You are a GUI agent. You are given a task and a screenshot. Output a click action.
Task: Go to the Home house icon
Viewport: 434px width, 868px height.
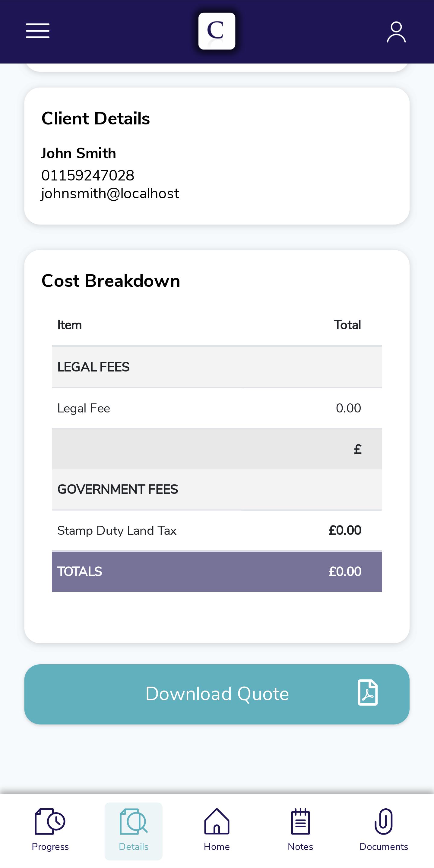coord(217,821)
